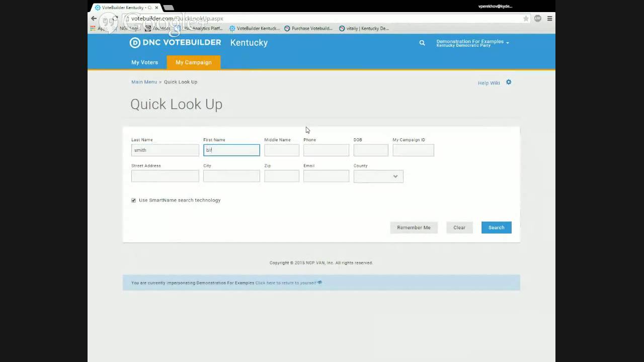
Task: Click the Quick Look Up heading
Action: point(176,104)
